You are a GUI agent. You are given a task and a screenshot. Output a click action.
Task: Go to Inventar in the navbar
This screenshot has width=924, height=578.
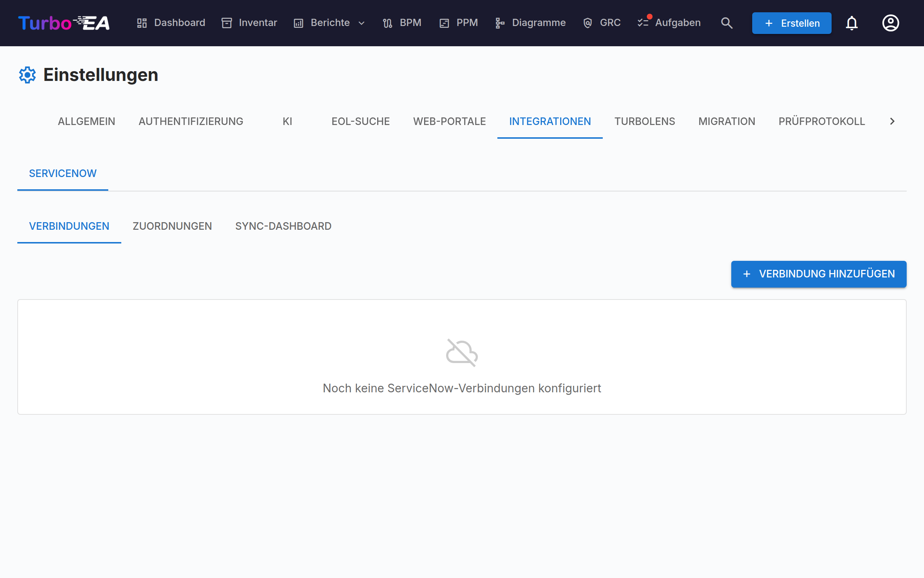tap(249, 23)
